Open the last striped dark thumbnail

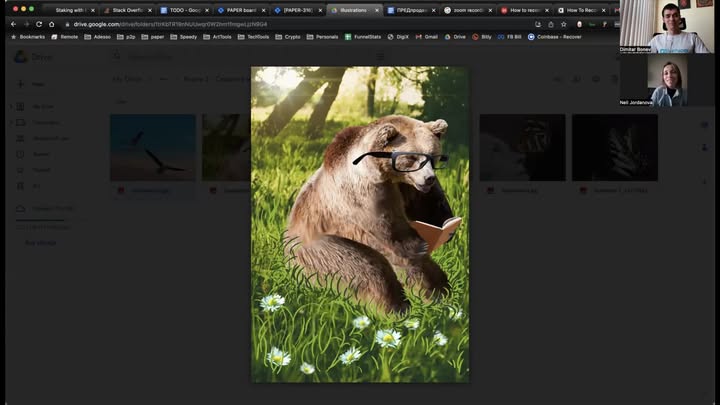coord(615,147)
